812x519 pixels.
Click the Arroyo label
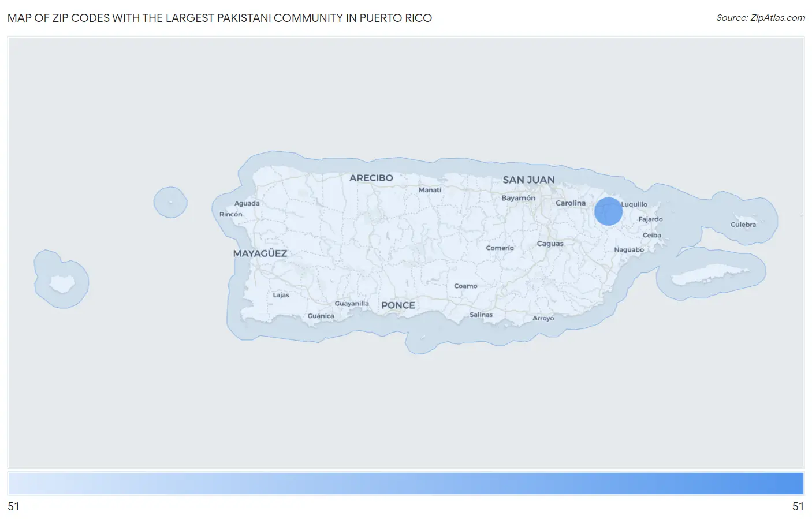click(543, 319)
